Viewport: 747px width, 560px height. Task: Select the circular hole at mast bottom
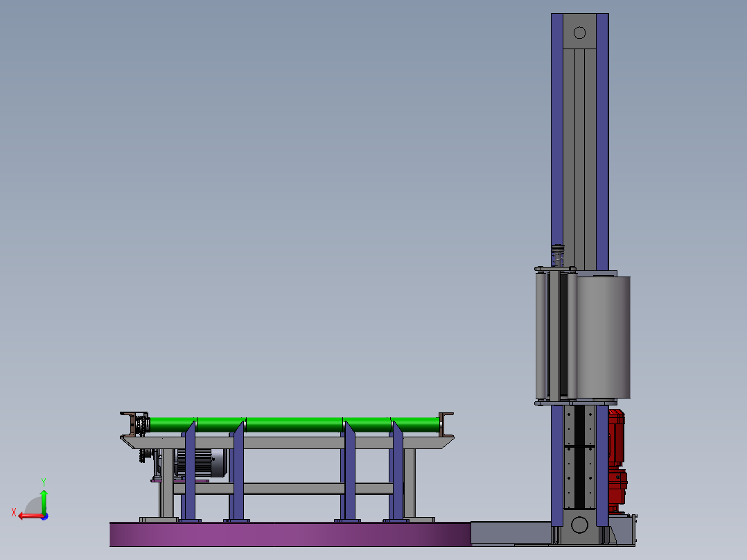(x=579, y=525)
